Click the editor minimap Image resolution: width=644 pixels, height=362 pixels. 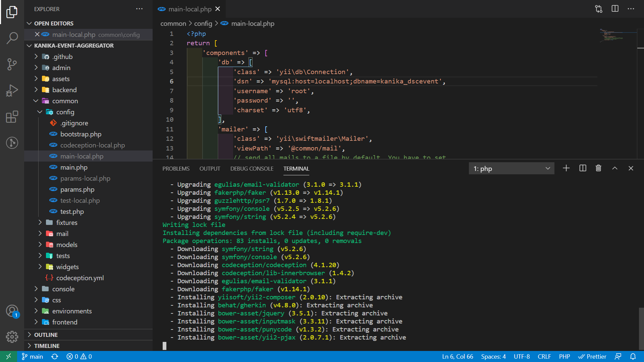pos(618,36)
